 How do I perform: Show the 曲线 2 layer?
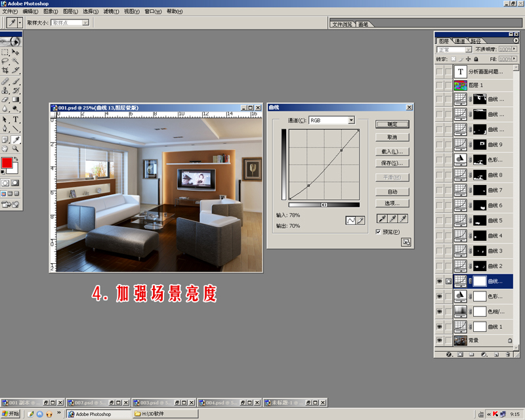click(x=439, y=266)
